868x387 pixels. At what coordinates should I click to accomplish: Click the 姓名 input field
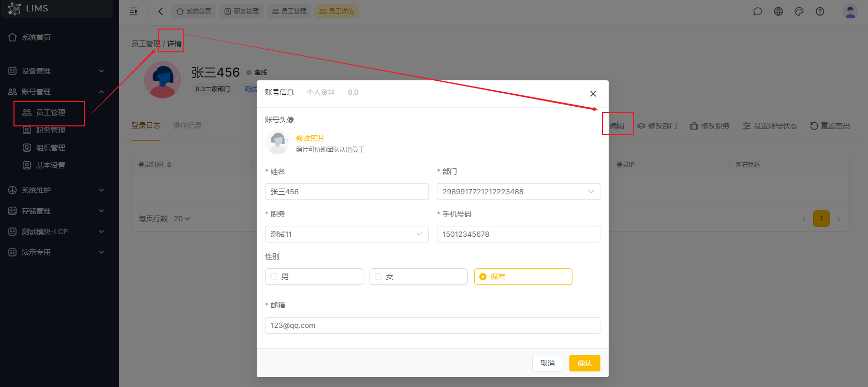347,192
